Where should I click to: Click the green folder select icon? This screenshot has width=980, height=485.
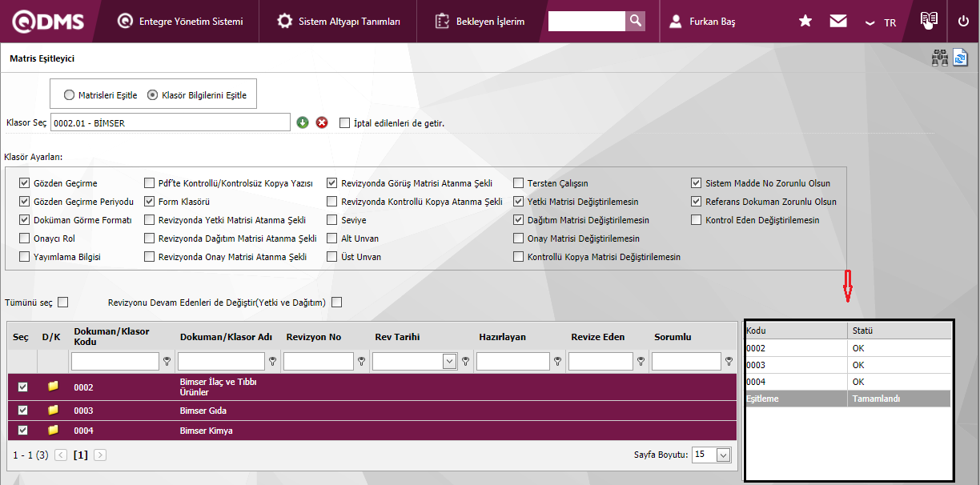tap(303, 122)
